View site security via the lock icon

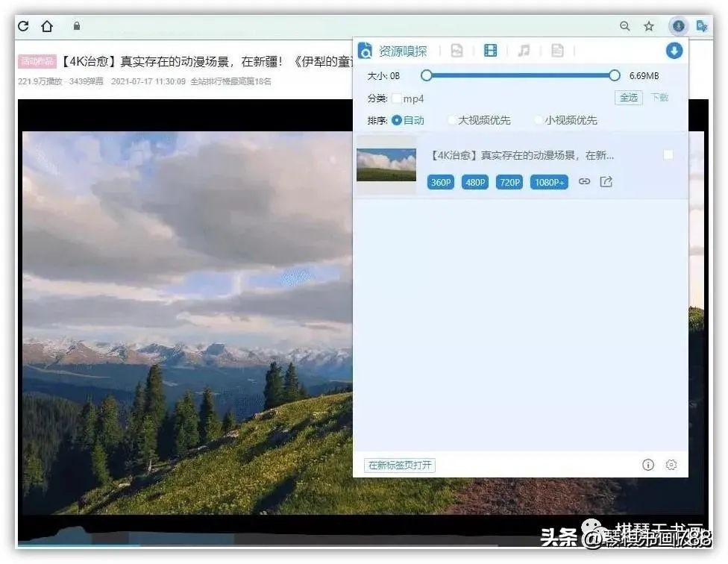pyautogui.click(x=77, y=25)
